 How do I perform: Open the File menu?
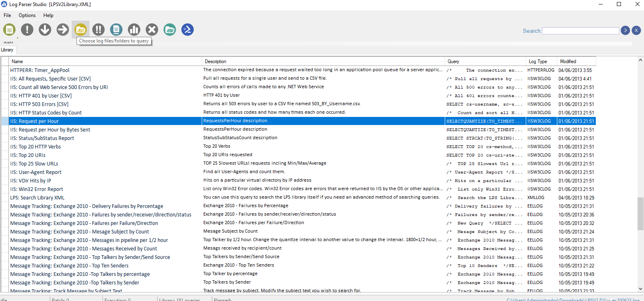tap(7, 15)
